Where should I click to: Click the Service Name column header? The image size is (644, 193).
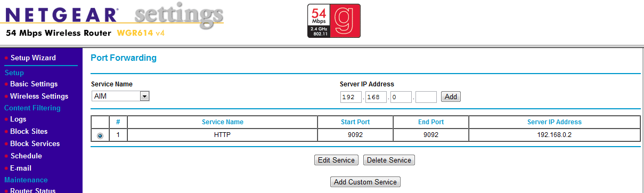[223, 122]
